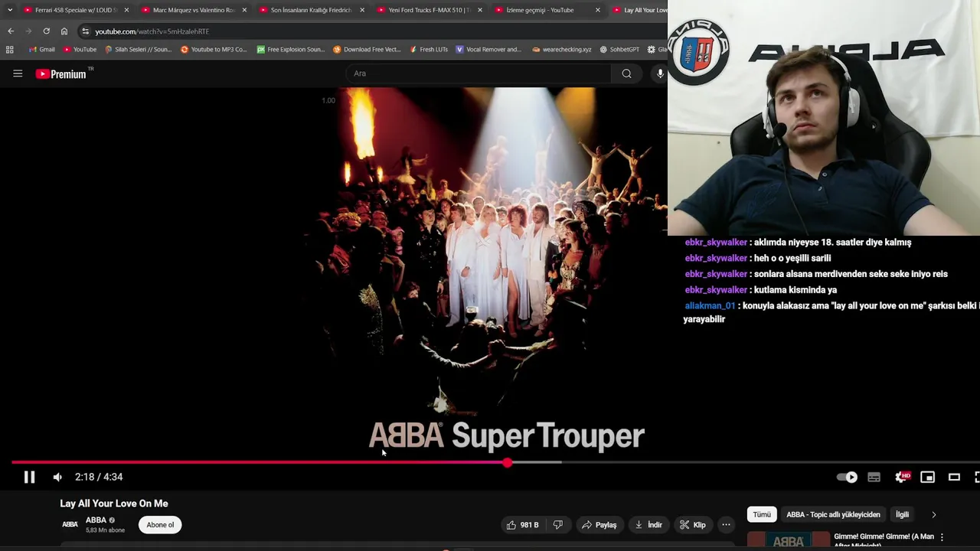This screenshot has width=980, height=551.
Task: Open the more actions three-dot menu
Action: [x=726, y=525]
